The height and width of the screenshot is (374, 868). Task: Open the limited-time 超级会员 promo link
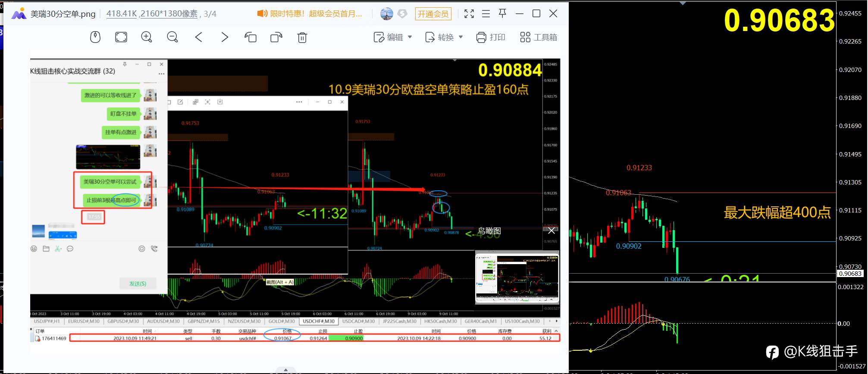[316, 14]
